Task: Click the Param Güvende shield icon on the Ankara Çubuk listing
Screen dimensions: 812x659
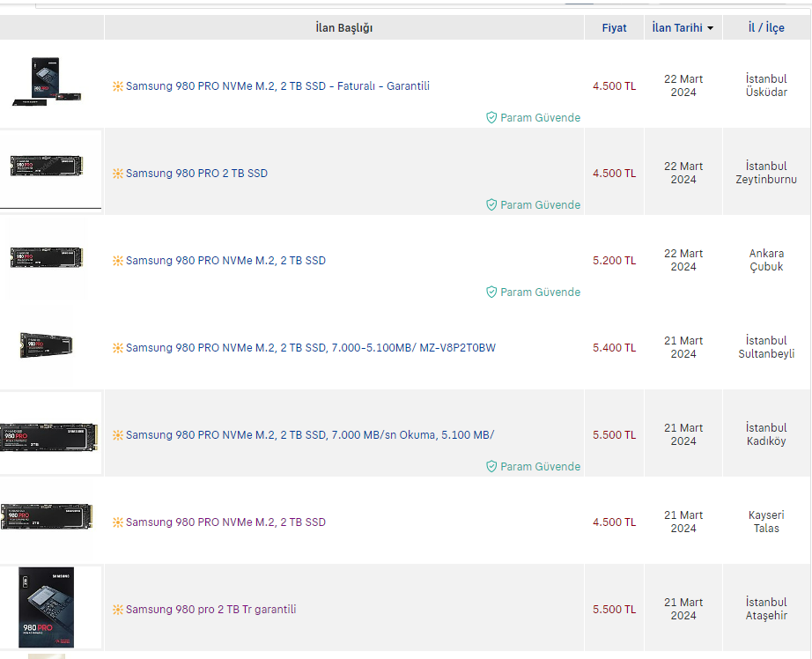Action: (491, 292)
